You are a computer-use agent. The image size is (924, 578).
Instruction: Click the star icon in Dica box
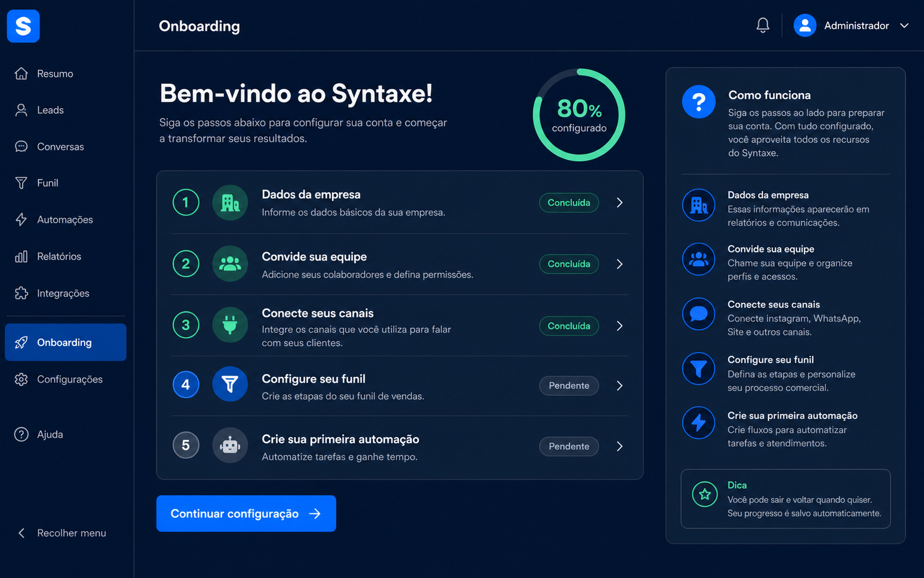(x=705, y=494)
